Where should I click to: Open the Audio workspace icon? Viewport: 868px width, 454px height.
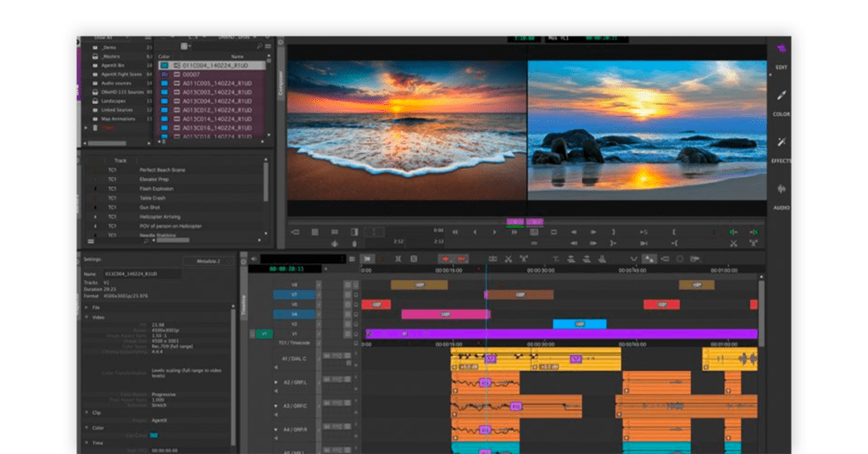coord(782,189)
